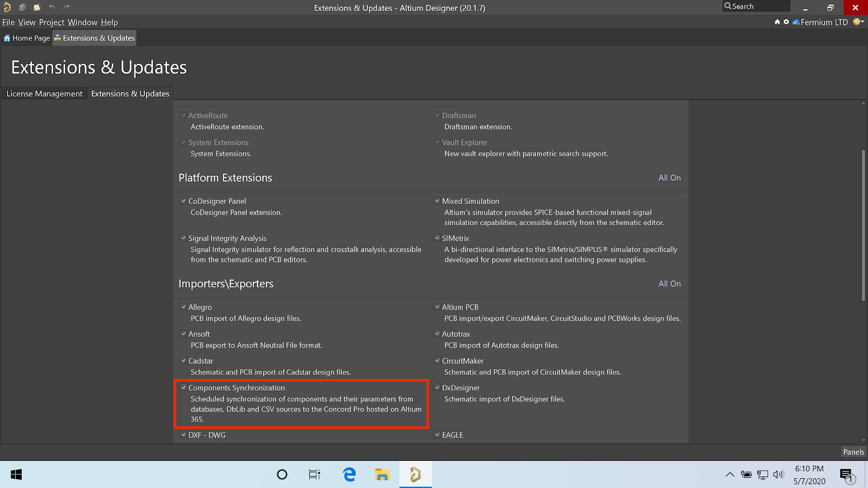Switch to the Home Page document tab
The width and height of the screenshot is (868, 488).
coord(27,38)
